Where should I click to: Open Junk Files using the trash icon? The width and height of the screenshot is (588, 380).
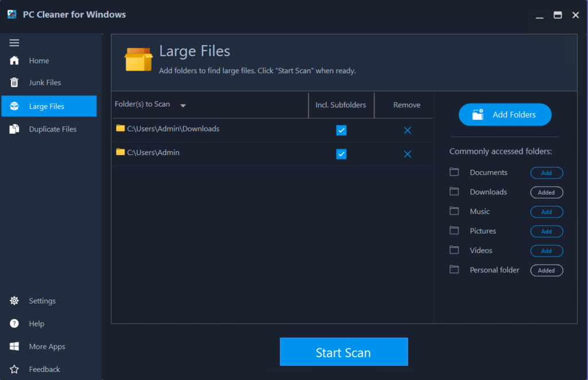14,82
